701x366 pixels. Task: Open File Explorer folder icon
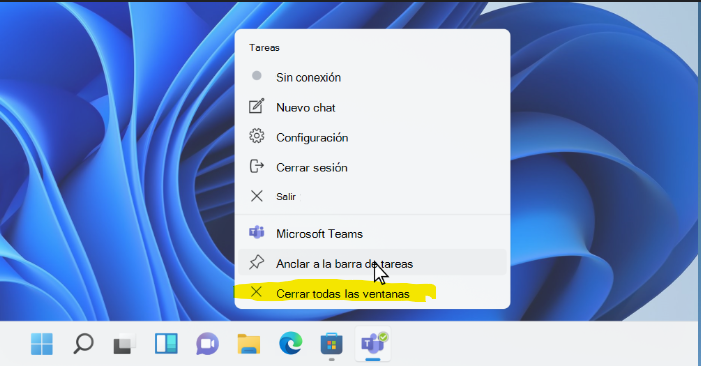[x=249, y=344]
